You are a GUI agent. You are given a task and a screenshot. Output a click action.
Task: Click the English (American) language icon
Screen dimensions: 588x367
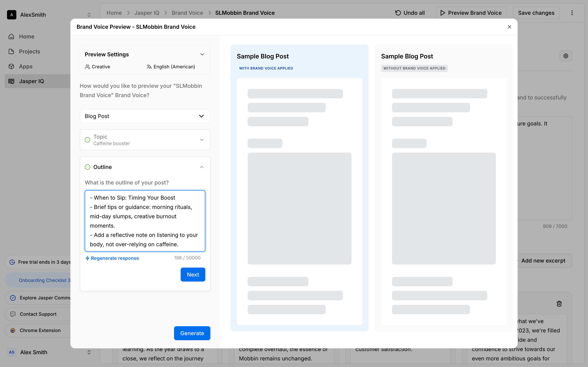(149, 67)
